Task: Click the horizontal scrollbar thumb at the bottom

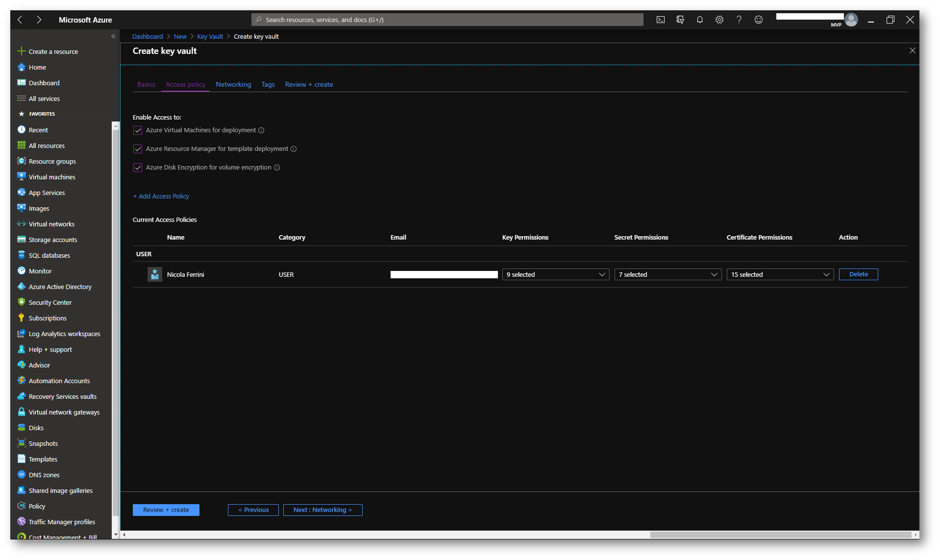Action: coord(780,535)
